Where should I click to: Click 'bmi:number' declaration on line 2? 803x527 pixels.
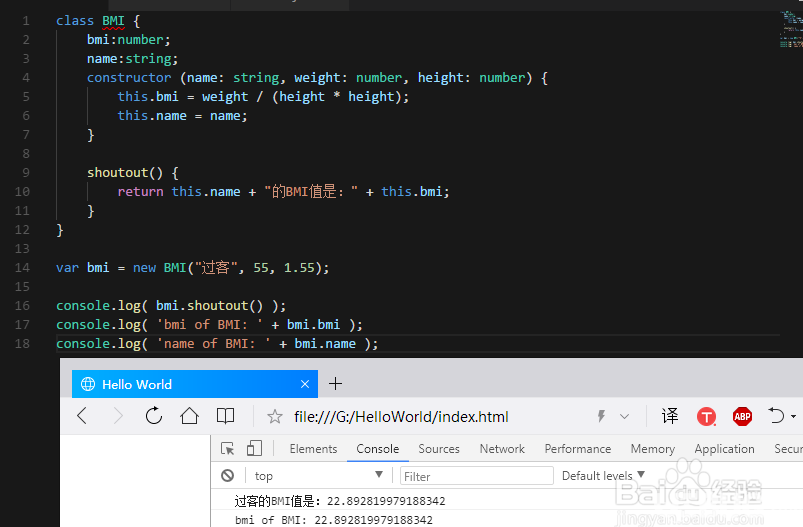129,39
